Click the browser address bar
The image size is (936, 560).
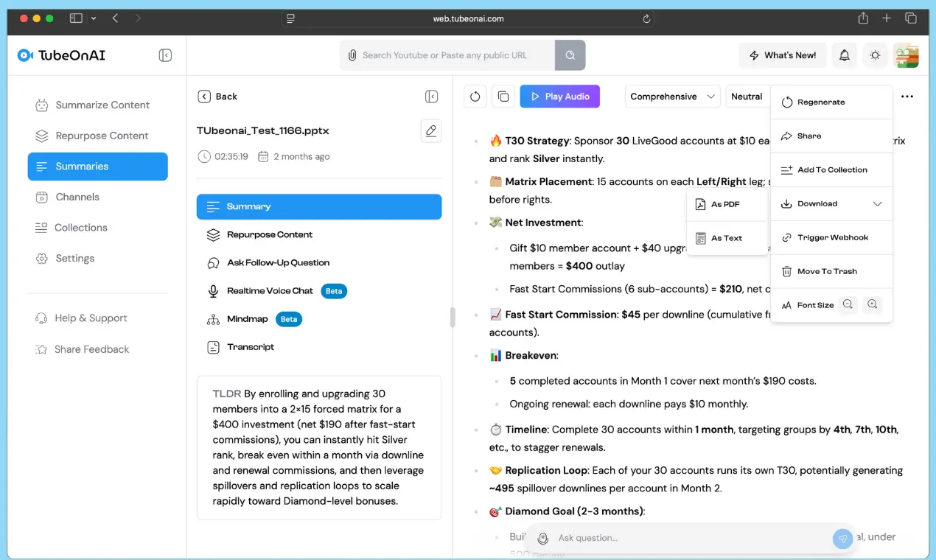click(x=469, y=18)
